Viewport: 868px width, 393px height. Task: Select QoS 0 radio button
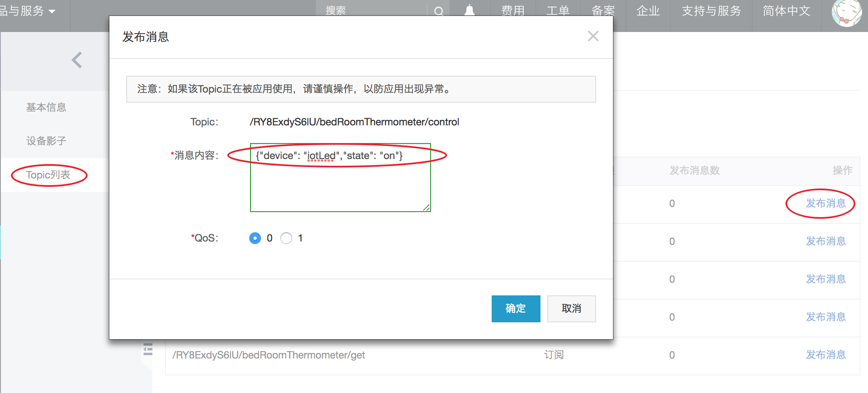pos(255,238)
